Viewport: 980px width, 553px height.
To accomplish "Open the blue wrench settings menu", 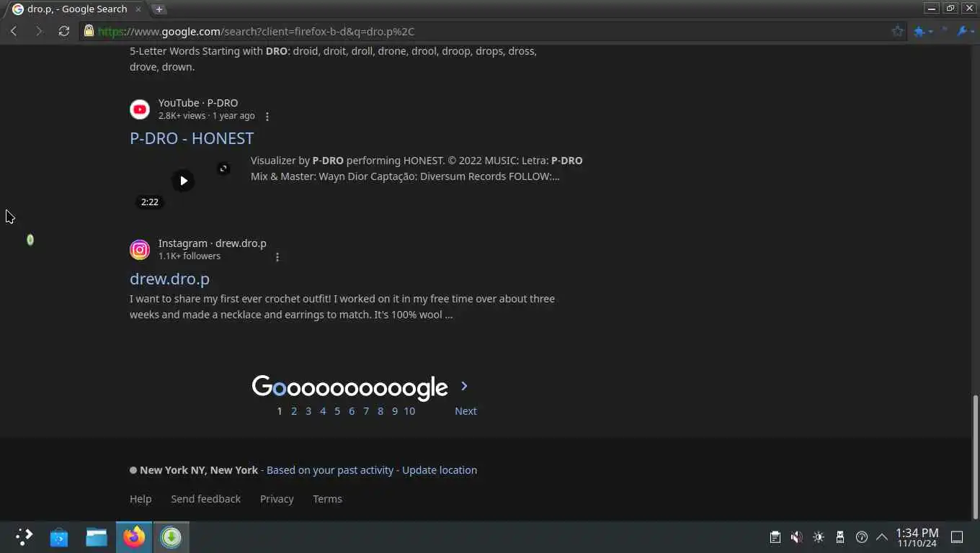I will [x=965, y=31].
